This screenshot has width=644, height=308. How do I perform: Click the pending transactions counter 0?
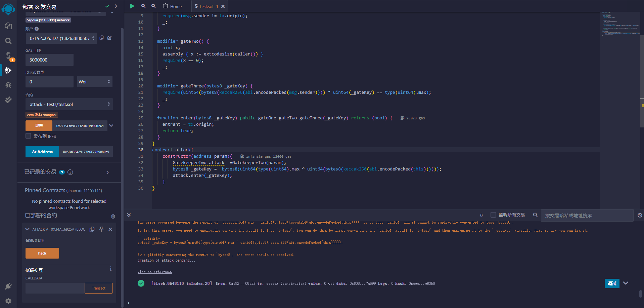[481, 215]
